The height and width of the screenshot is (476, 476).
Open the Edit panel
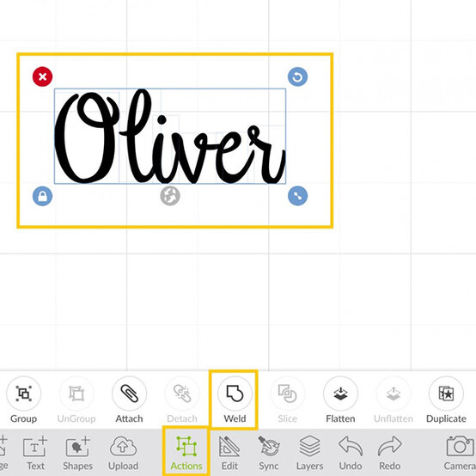click(229, 452)
